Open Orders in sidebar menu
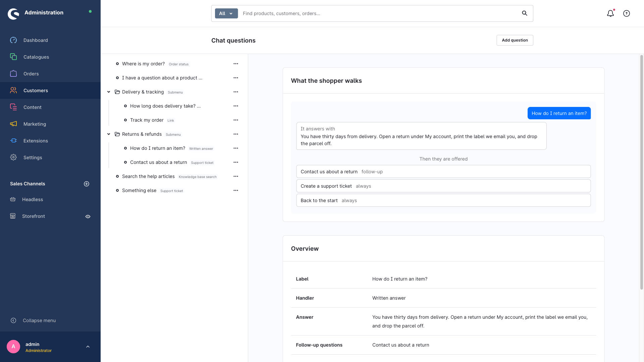 coord(50,74)
